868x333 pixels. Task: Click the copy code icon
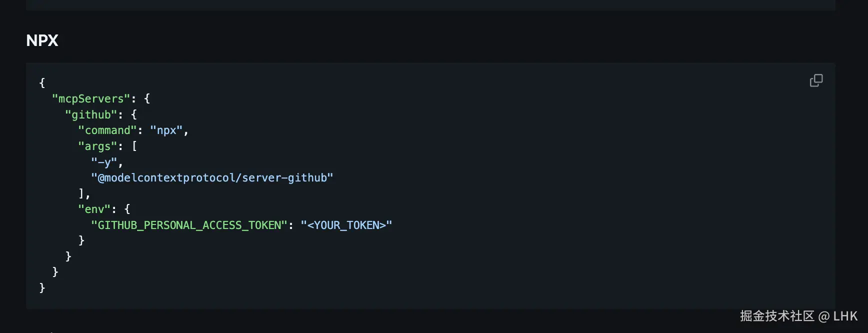(x=816, y=80)
